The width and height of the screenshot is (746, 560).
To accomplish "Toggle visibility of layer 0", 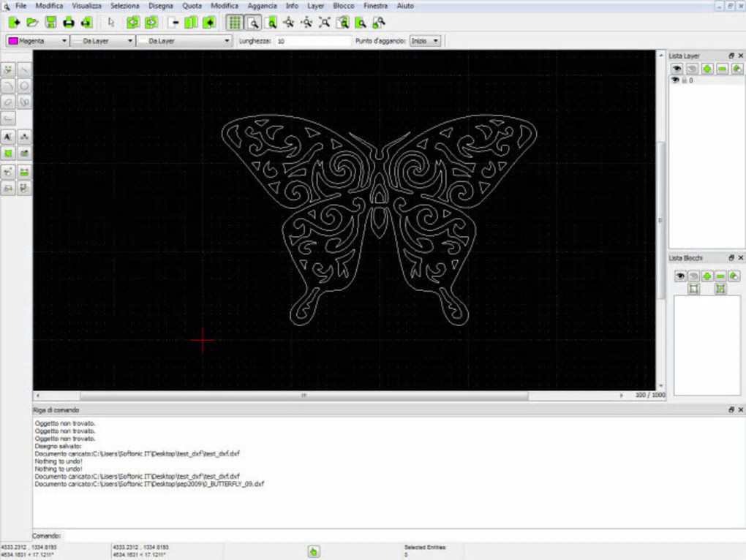I will pos(675,80).
